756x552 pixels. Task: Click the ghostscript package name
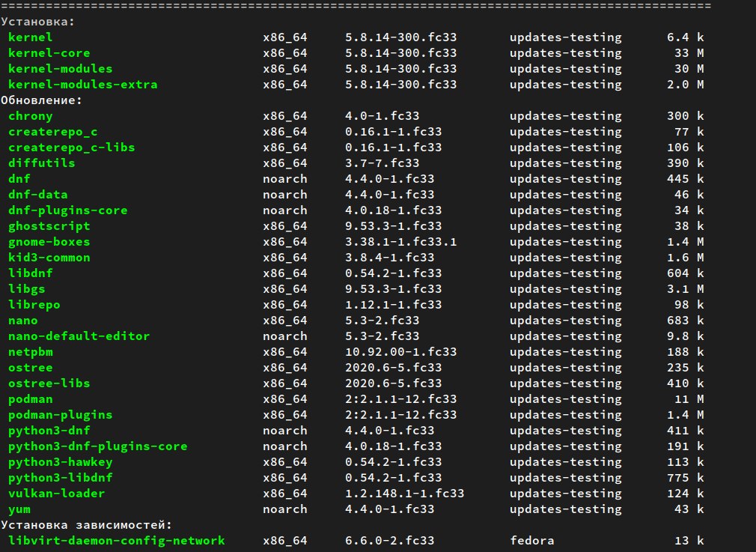point(49,226)
